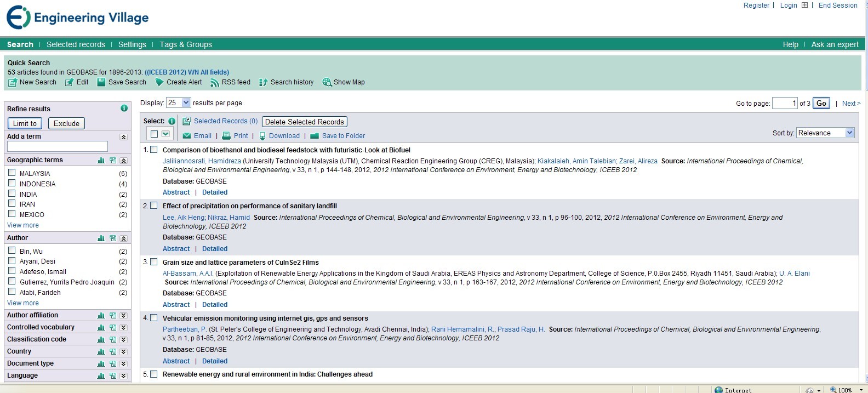Click the Internet zone globe in status bar
868x393 pixels.
coord(718,390)
